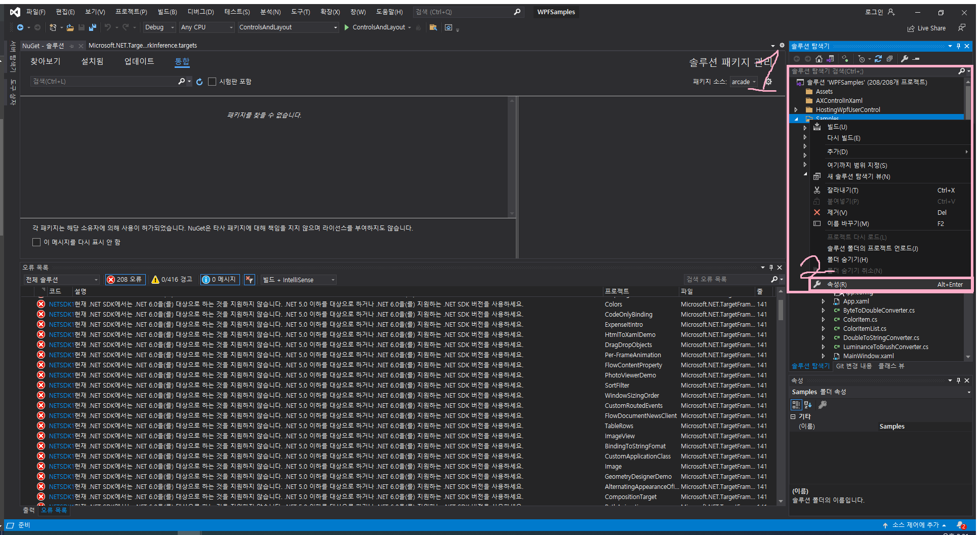Click the 출력 output tab
Image resolution: width=980 pixels, height=535 pixels.
tap(29, 510)
